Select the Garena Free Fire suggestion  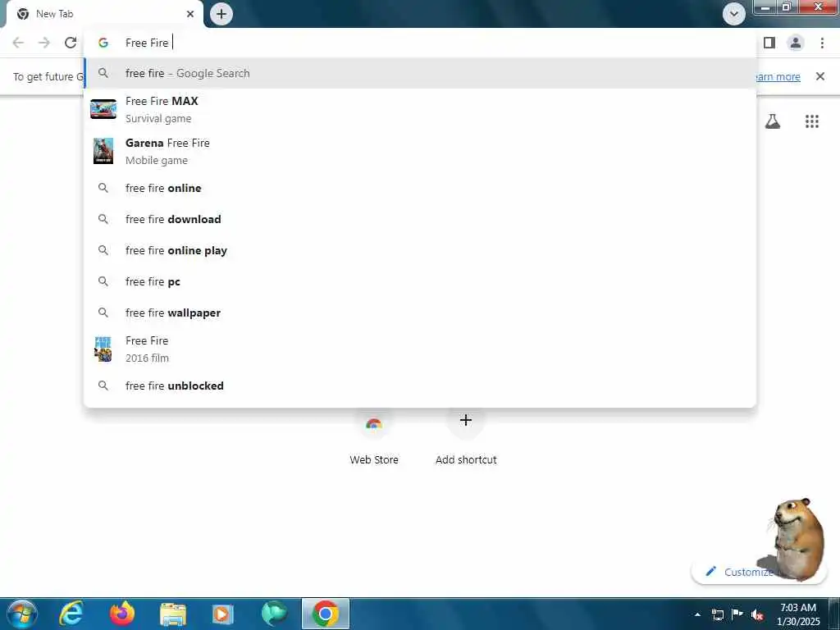[420, 151]
